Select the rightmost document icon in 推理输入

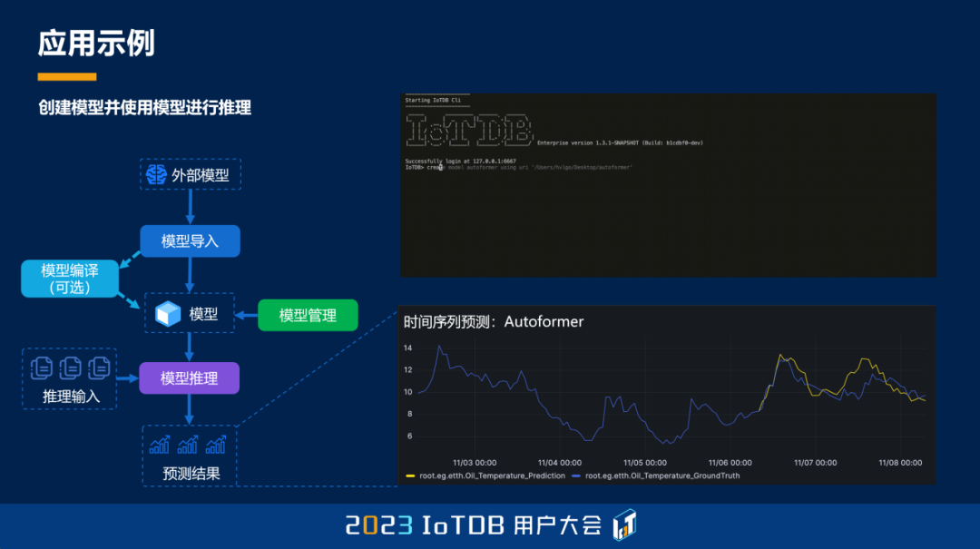pos(99,367)
